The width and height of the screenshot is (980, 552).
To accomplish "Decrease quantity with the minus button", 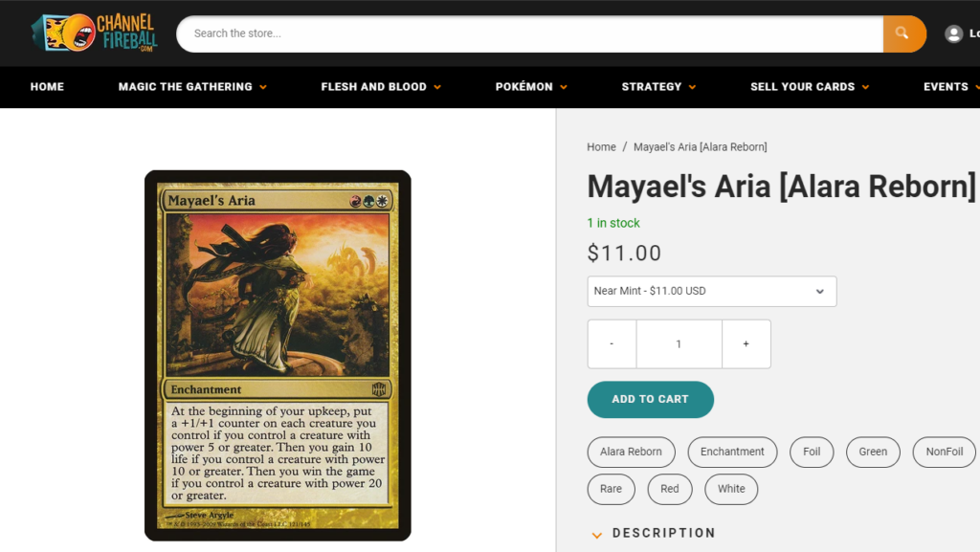I will click(x=612, y=344).
